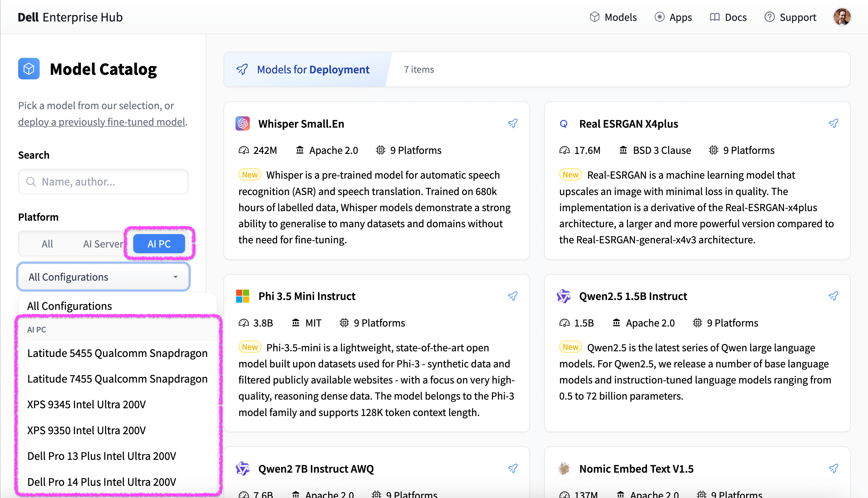Open the Real ESRGAN X4plus model title
868x498 pixels.
pos(628,124)
